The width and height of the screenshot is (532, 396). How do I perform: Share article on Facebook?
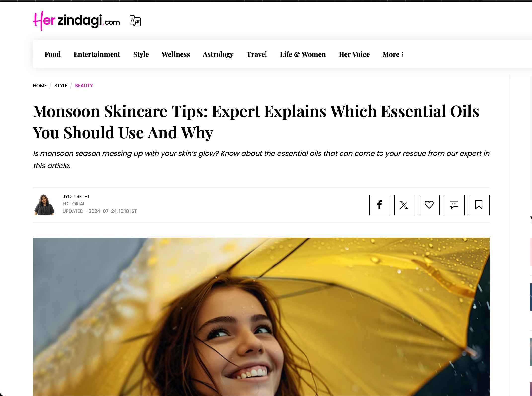coord(380,205)
